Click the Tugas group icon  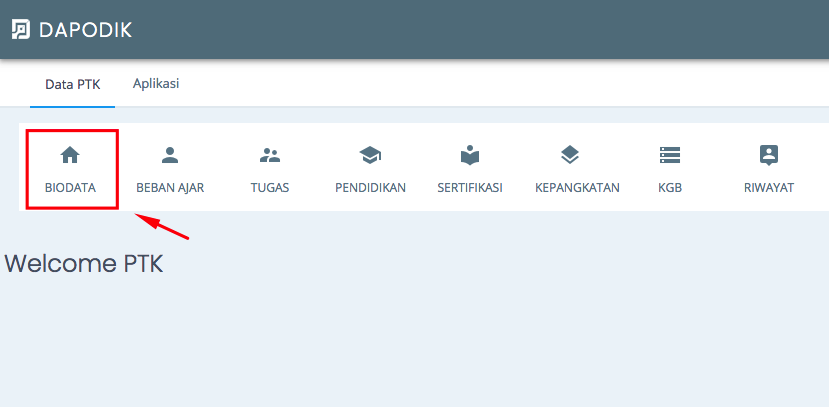pos(270,155)
